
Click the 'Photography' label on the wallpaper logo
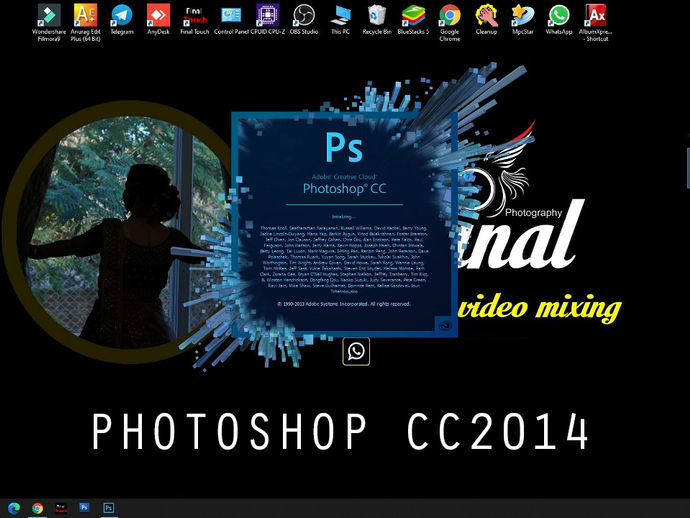pyautogui.click(x=533, y=213)
